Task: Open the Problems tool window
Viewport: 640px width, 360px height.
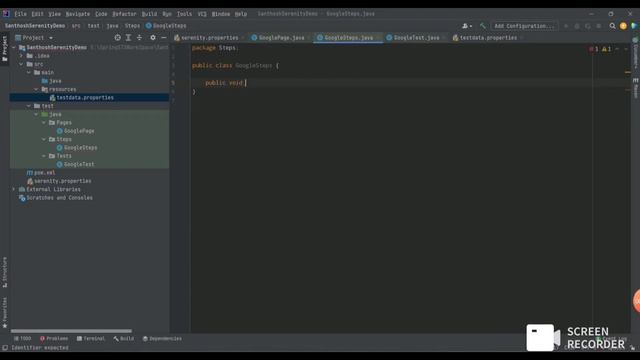Action: click(54, 338)
